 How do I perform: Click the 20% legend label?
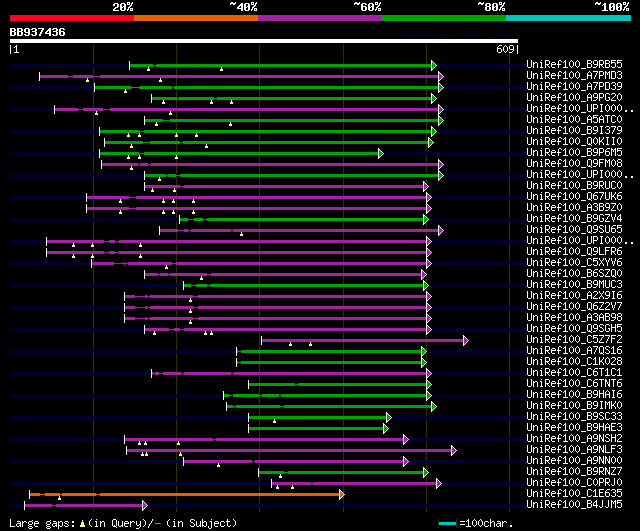point(123,7)
